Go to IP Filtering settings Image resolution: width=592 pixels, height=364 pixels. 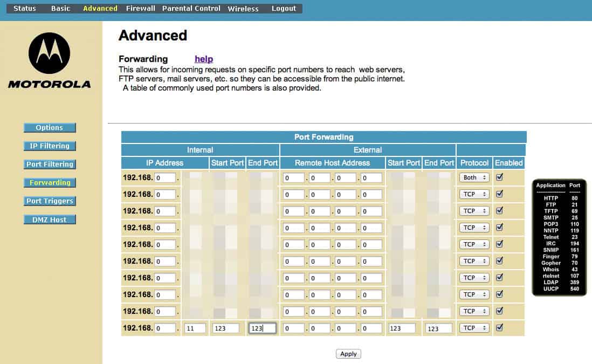click(50, 146)
